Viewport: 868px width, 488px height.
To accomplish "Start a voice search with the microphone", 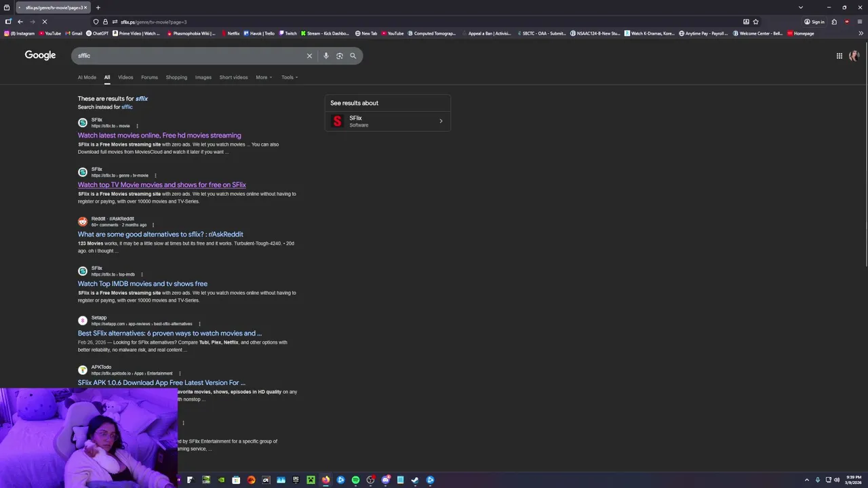I will [326, 56].
